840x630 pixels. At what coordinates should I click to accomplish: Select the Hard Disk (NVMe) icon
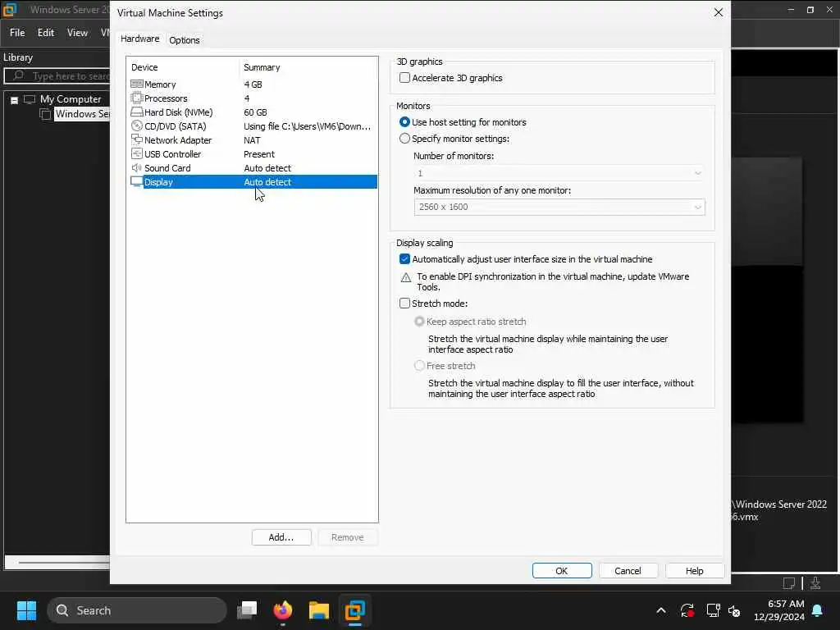click(137, 112)
